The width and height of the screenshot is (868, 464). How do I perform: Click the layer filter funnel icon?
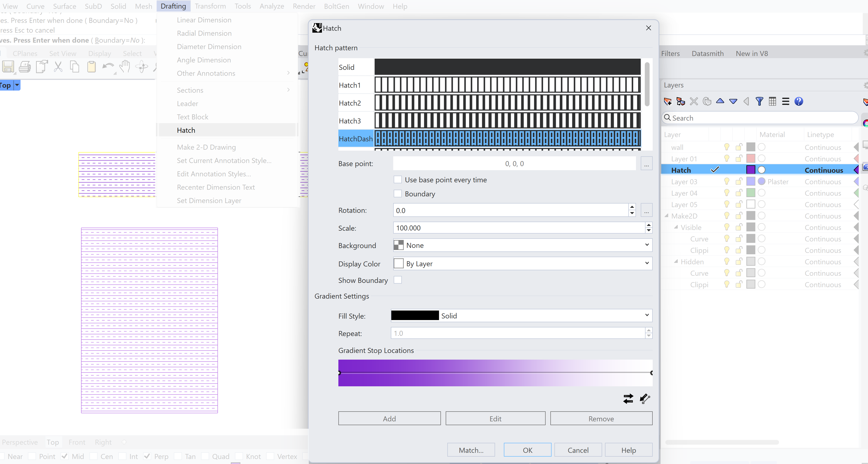(759, 101)
